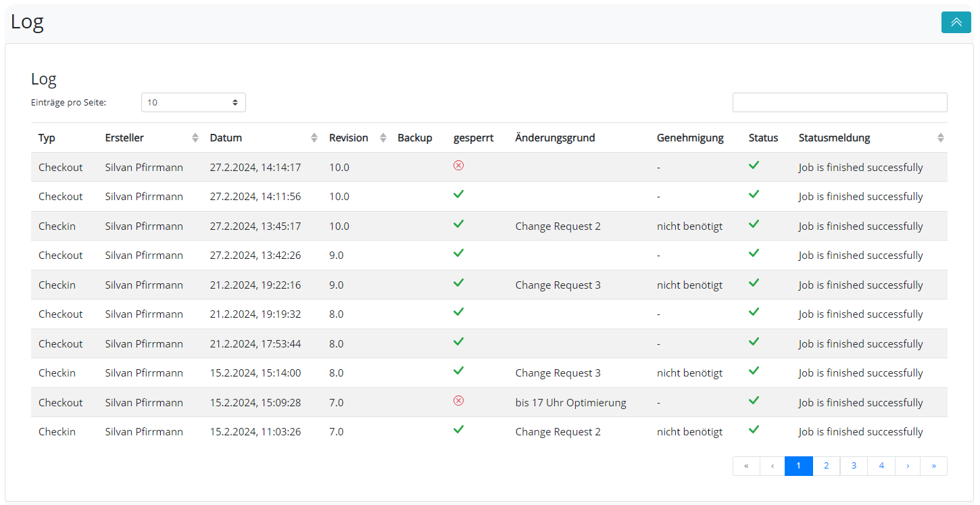Sort the table by Ersteller column
The height and width of the screenshot is (505, 980).
[195, 138]
